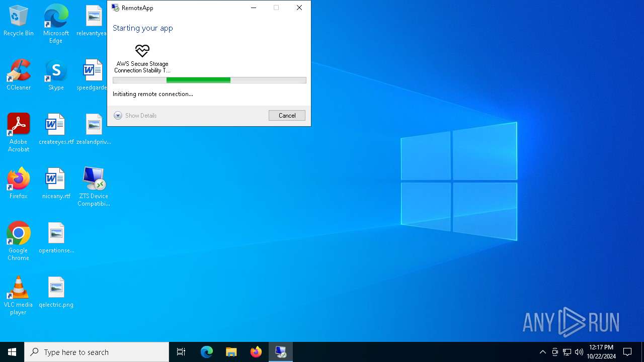Screen dimensions: 644x362
Task: Open Google Chrome desktop shortcut
Action: [19, 241]
